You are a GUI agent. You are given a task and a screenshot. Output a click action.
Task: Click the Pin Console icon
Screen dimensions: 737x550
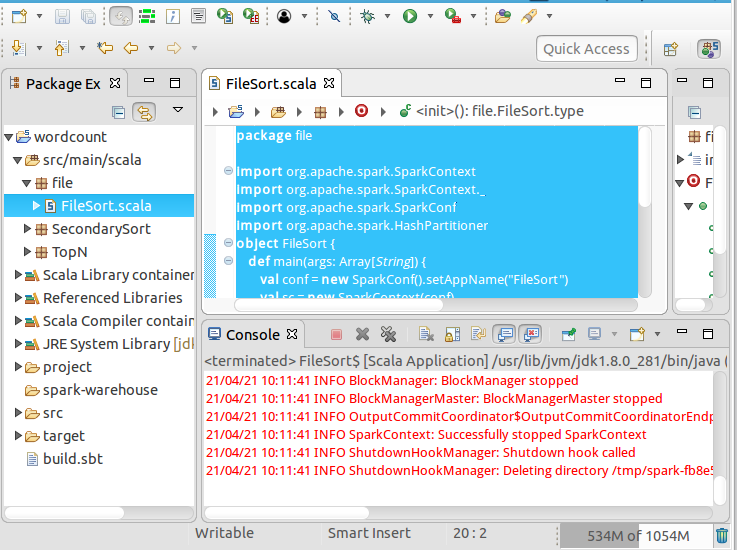coord(569,334)
